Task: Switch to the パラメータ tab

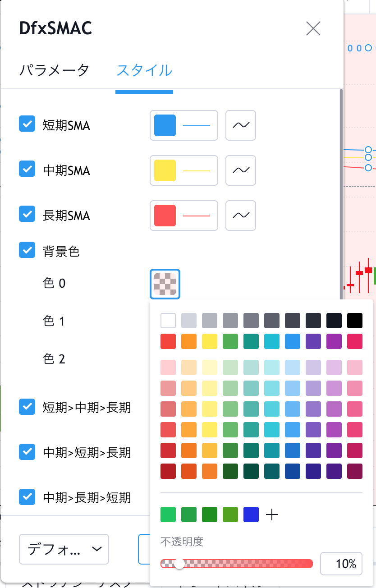Action: click(54, 71)
